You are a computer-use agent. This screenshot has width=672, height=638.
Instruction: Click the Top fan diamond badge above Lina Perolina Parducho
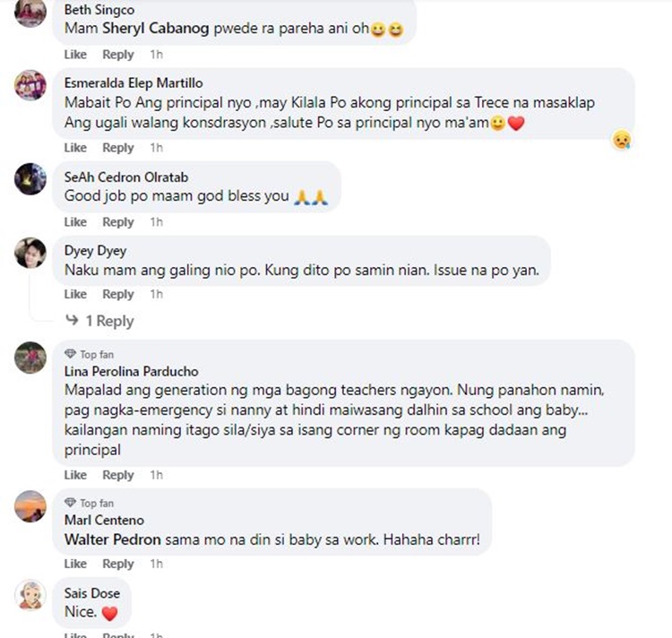pyautogui.click(x=70, y=354)
